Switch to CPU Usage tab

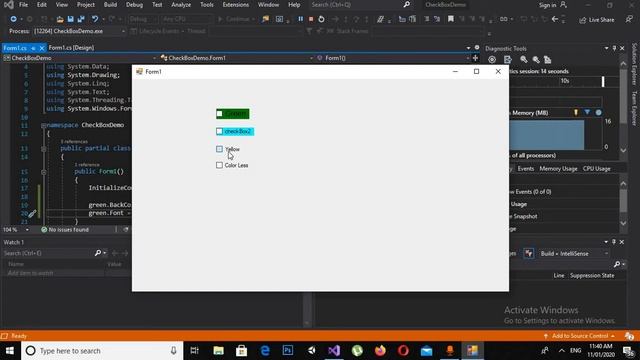(x=597, y=169)
